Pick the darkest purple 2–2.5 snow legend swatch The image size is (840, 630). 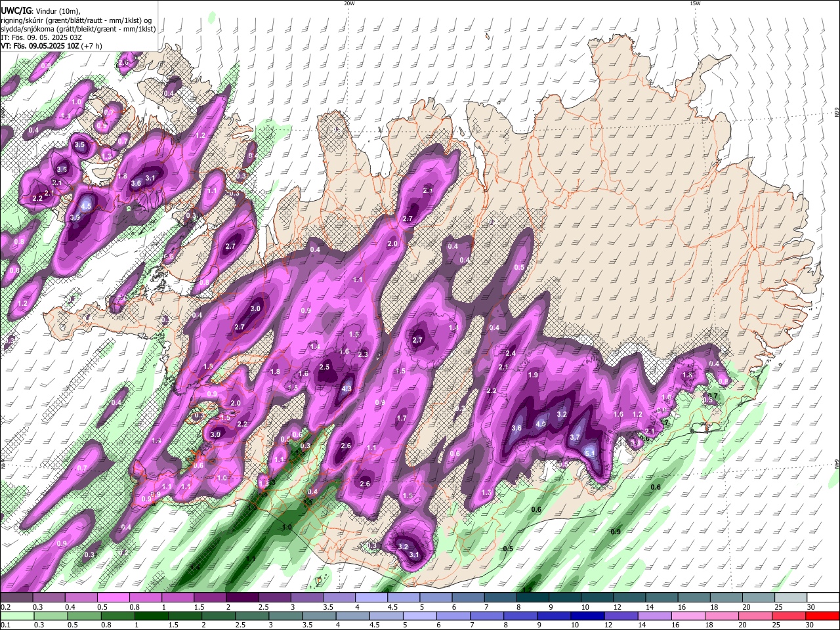click(241, 598)
